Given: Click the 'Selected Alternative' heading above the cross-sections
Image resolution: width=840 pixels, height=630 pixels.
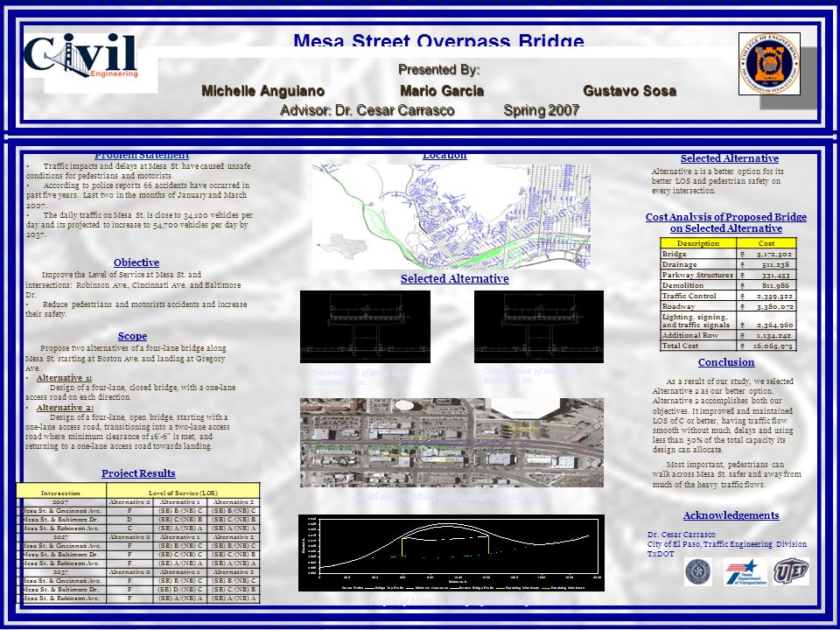Looking at the screenshot, I should [455, 278].
